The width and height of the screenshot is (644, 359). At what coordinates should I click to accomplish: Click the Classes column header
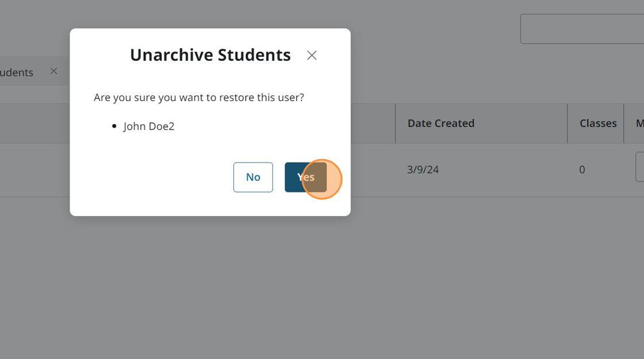click(x=597, y=123)
